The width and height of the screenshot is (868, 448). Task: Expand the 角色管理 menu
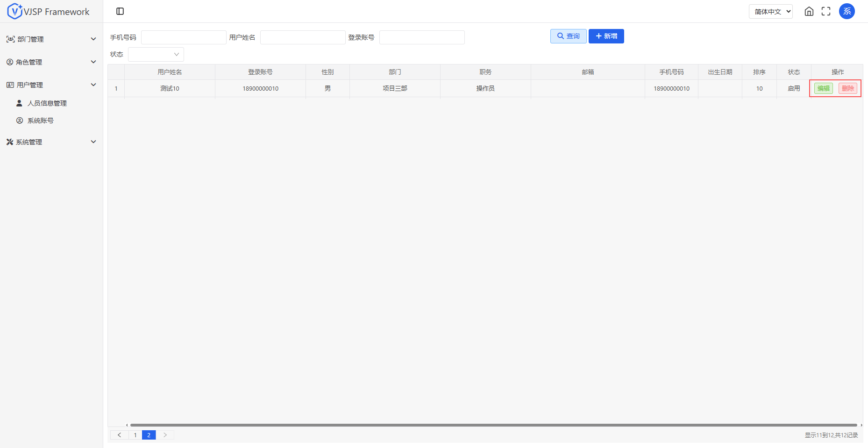[x=51, y=62]
